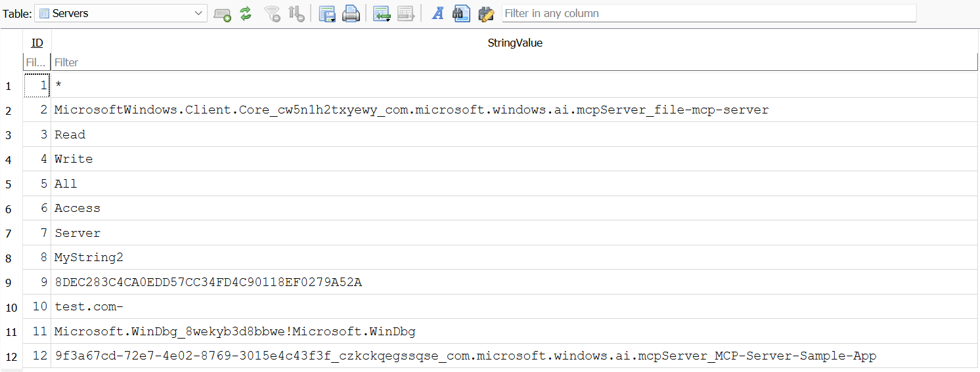Click the 'Filter in any column' field
This screenshot has height=372, width=980.
click(708, 13)
